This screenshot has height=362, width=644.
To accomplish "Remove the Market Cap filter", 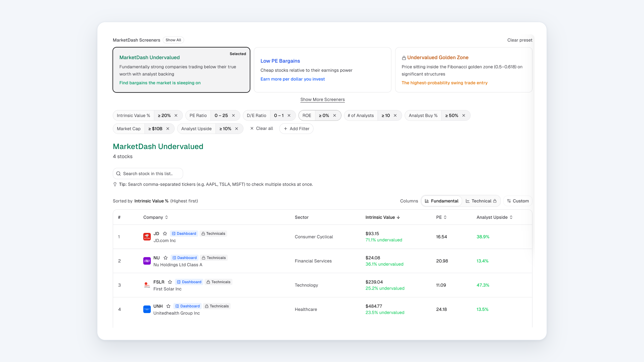I will pos(168,129).
